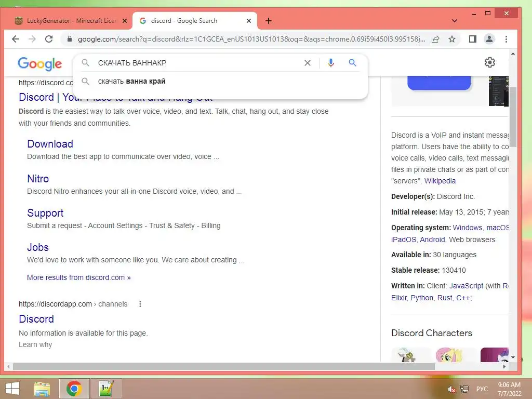Open Google search settings gear
Image resolution: width=532 pixels, height=399 pixels.
click(x=489, y=62)
